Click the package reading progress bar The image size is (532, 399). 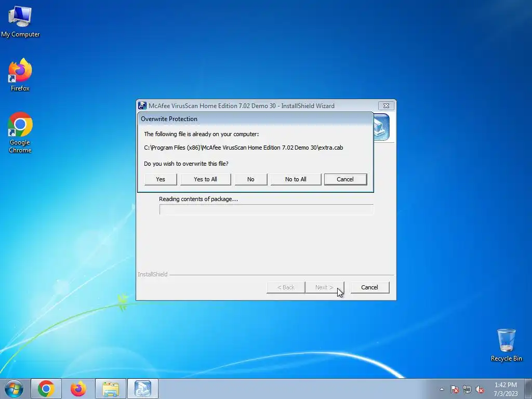267,209
